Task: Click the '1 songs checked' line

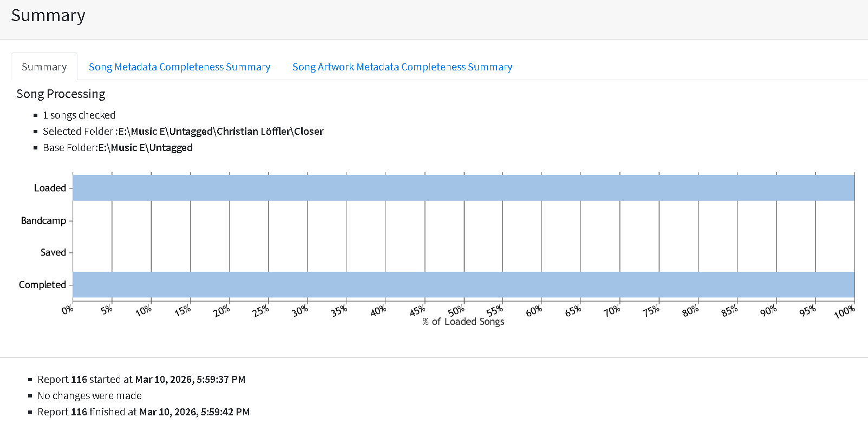Action: (x=79, y=115)
